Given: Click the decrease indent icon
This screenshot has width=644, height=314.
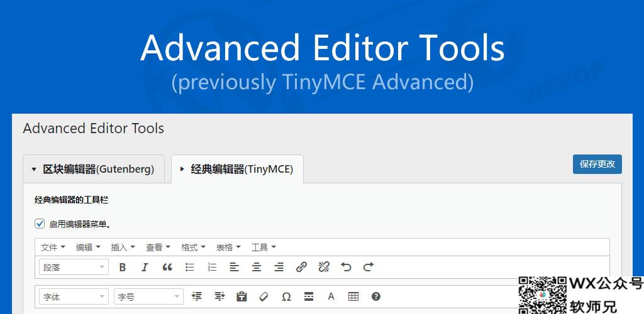Looking at the screenshot, I should click(197, 296).
